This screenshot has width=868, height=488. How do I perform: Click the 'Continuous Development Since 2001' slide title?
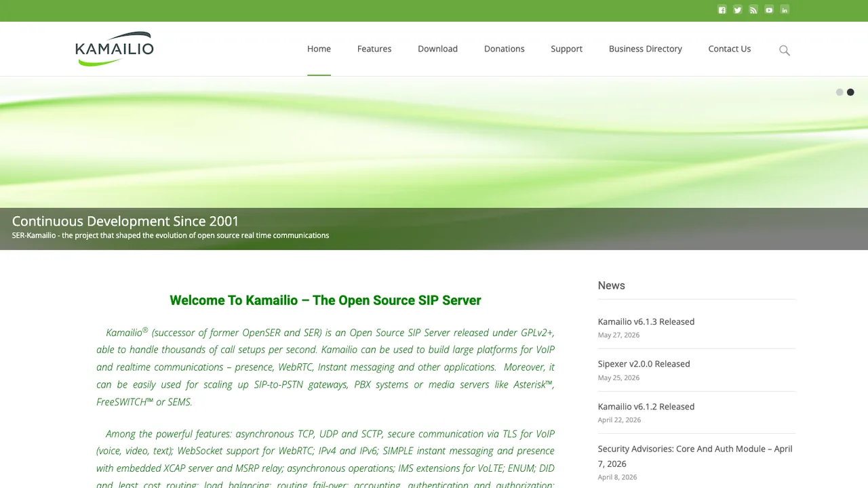pyautogui.click(x=125, y=221)
